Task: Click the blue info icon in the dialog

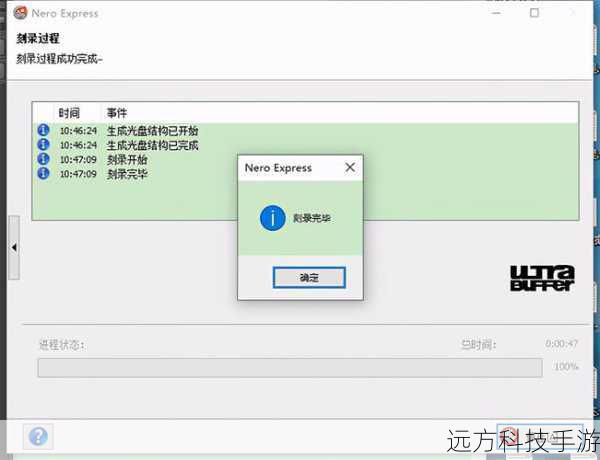Action: [x=272, y=218]
